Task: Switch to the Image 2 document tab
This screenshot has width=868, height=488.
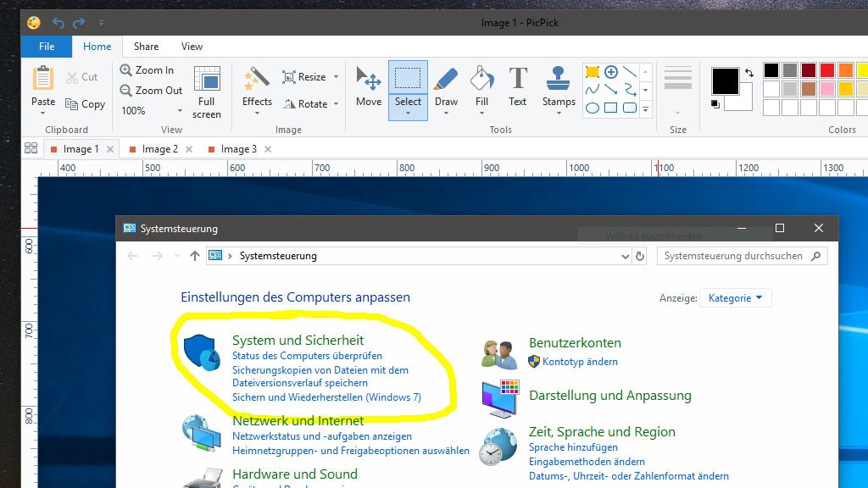Action: pos(159,149)
